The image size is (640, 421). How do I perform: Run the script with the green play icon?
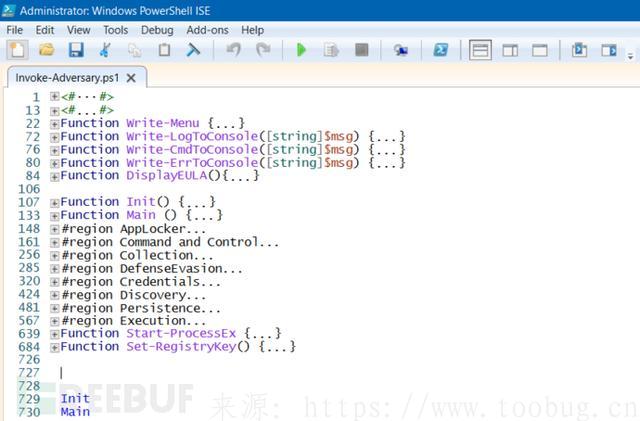[301, 50]
